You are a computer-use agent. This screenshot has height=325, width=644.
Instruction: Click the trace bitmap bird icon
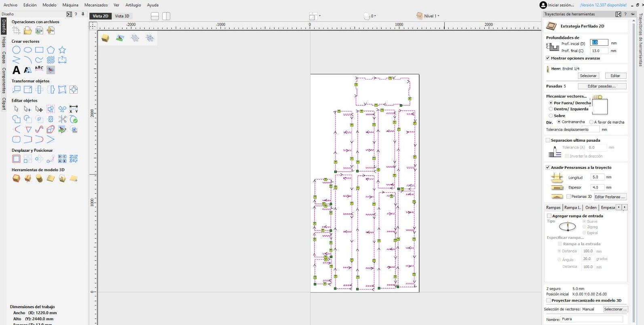pyautogui.click(x=51, y=70)
